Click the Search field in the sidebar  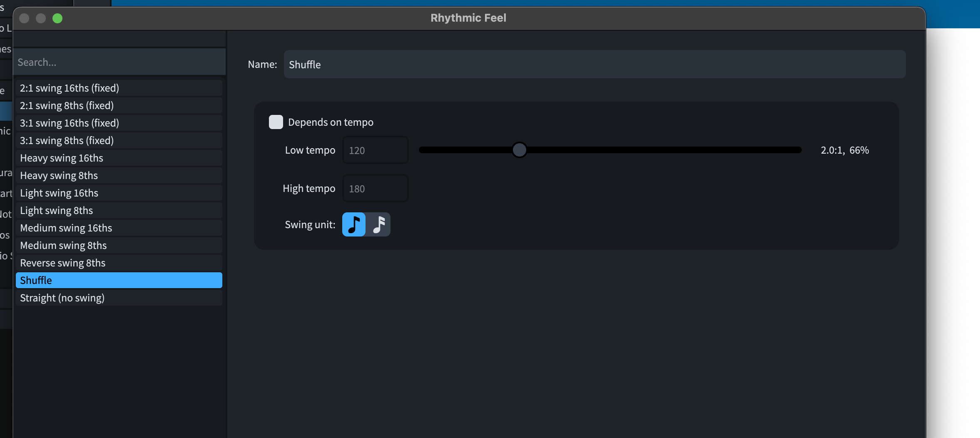119,62
